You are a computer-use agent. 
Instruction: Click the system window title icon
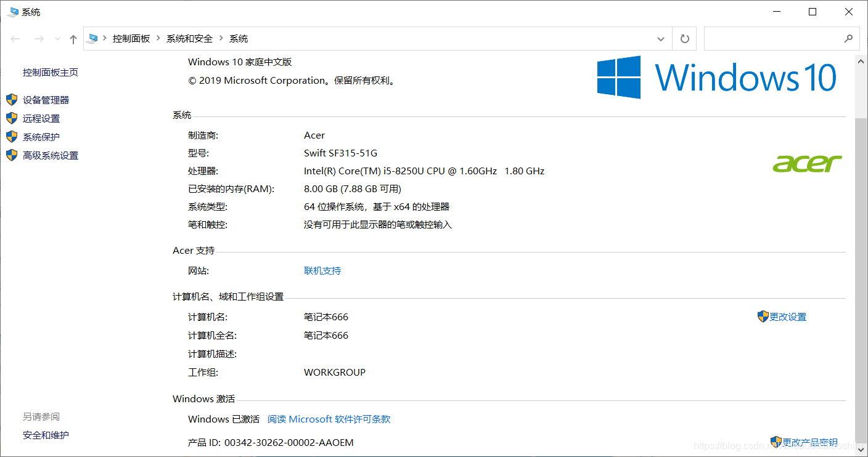pyautogui.click(x=12, y=12)
